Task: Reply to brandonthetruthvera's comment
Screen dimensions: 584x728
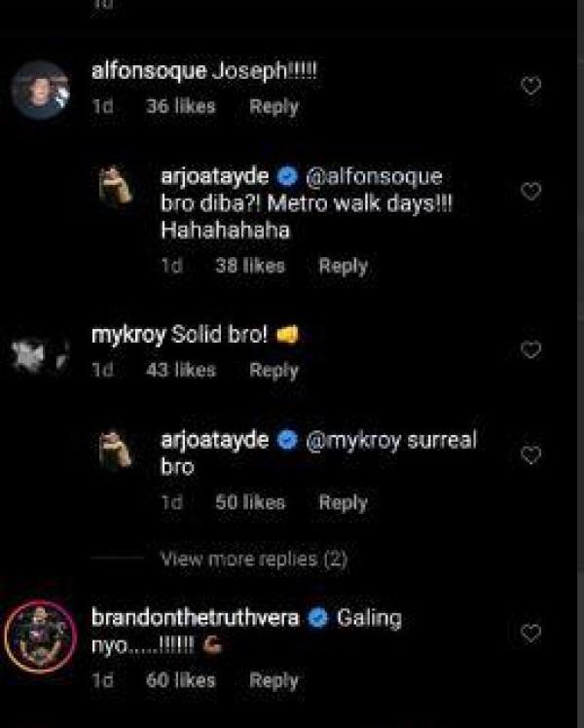Action: (274, 680)
